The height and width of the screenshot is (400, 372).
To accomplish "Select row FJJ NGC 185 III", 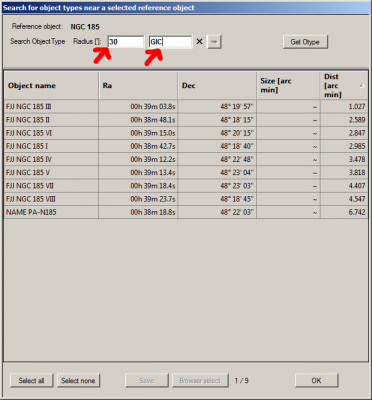I will click(x=186, y=107).
